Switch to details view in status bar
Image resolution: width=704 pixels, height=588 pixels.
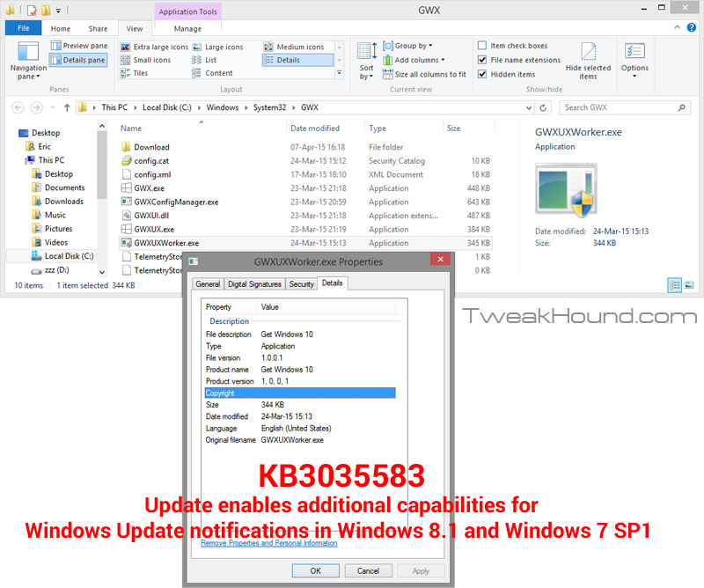(674, 285)
